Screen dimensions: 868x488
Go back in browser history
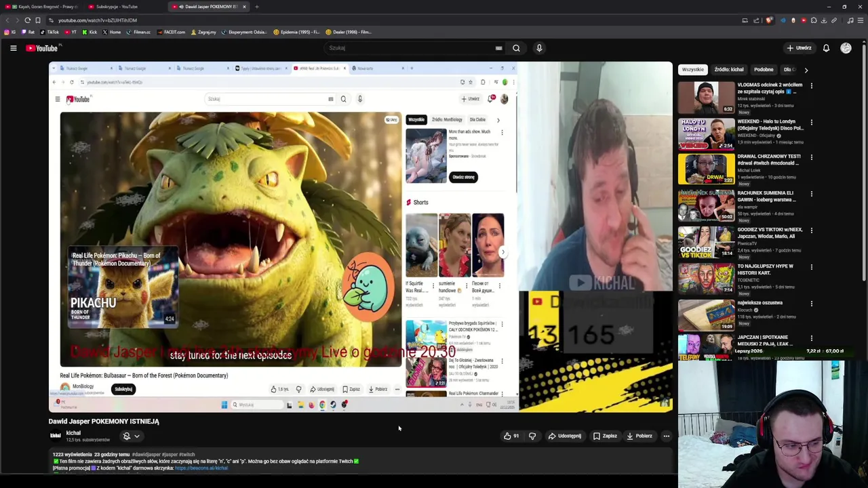click(7, 20)
